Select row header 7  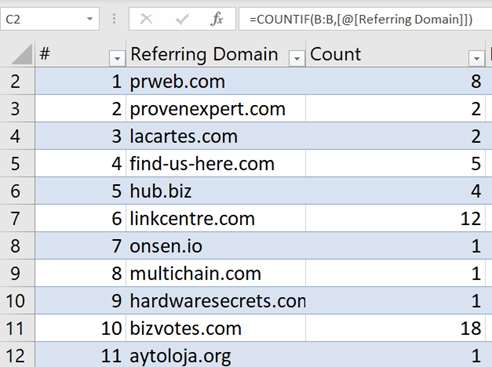pyautogui.click(x=17, y=218)
